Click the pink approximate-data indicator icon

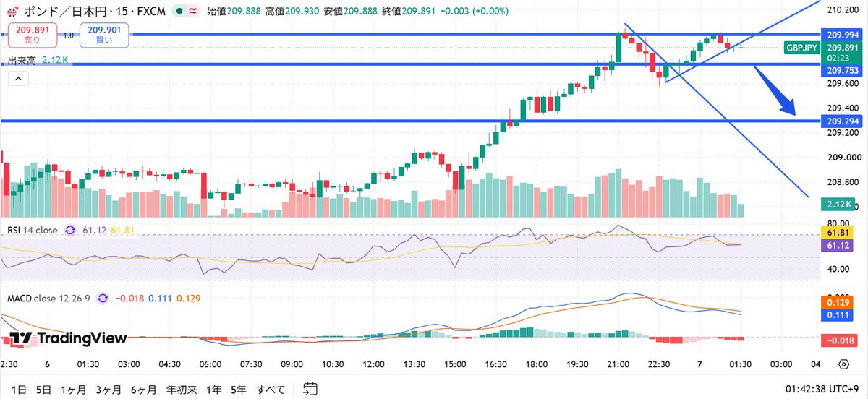(193, 12)
